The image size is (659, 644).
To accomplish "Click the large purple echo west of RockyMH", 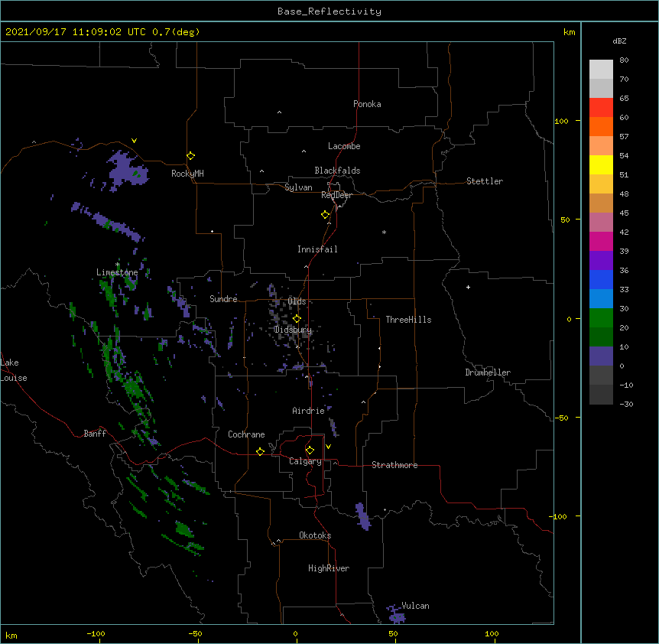I will (128, 171).
